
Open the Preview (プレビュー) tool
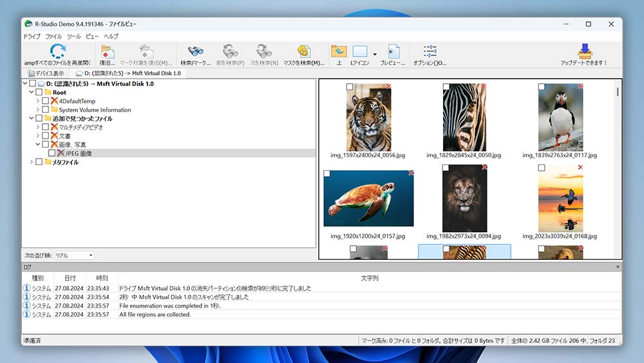(x=393, y=52)
